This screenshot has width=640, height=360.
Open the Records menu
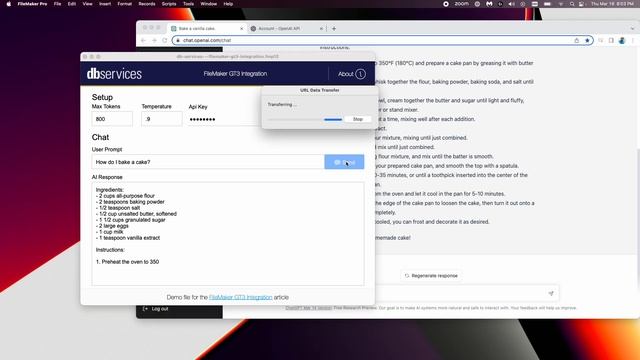click(x=147, y=4)
